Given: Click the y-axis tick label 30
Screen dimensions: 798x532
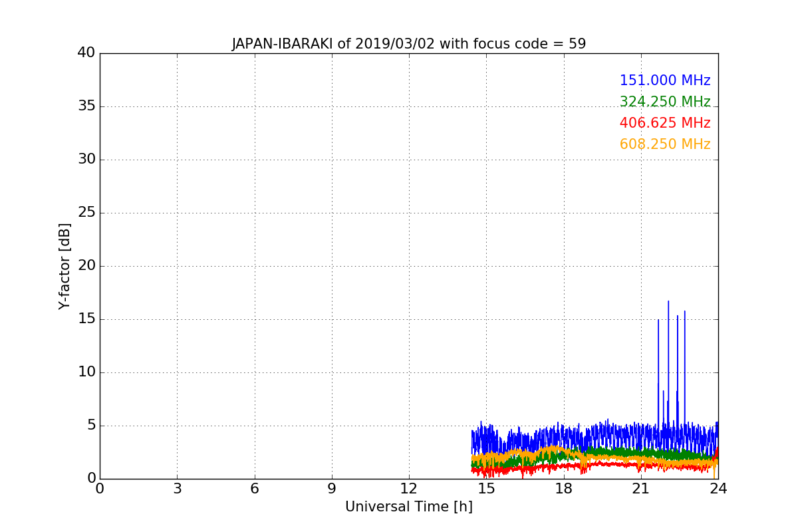Looking at the screenshot, I should pos(86,160).
